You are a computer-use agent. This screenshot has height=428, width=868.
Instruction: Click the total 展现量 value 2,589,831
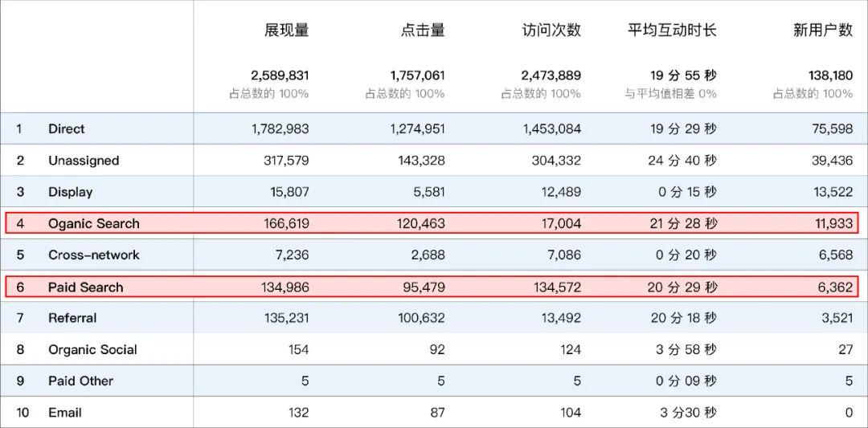(280, 75)
